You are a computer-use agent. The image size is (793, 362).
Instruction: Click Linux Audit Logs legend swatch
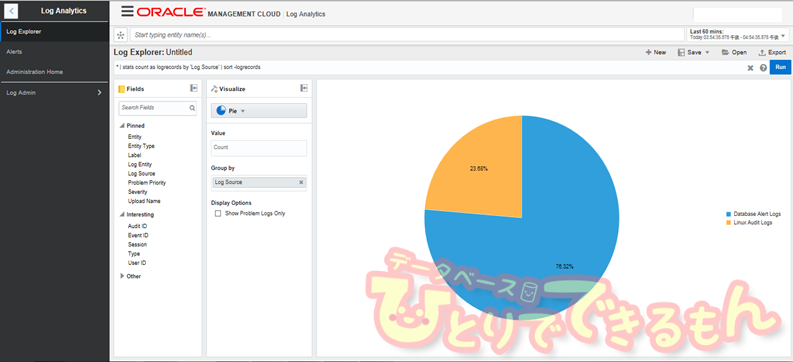point(728,222)
